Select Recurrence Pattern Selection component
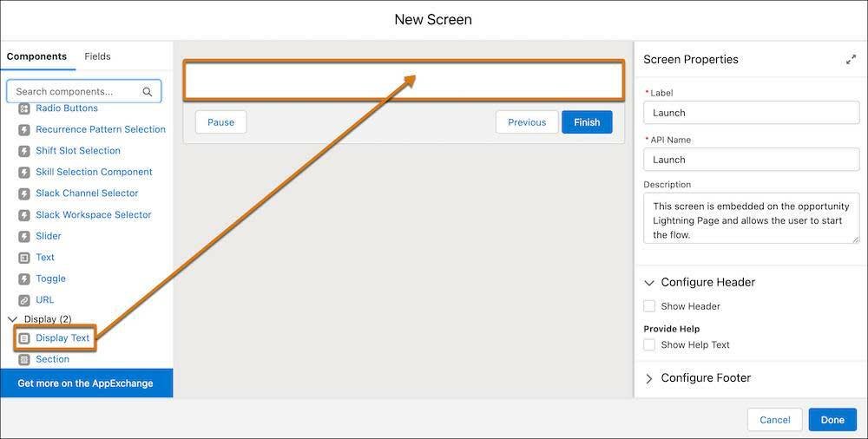The width and height of the screenshot is (868, 439). [101, 129]
